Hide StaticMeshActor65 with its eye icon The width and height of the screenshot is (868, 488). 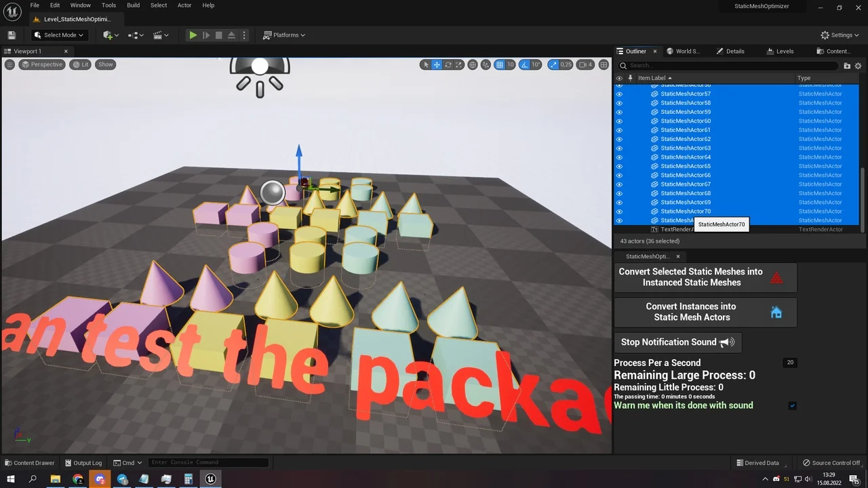coord(619,166)
